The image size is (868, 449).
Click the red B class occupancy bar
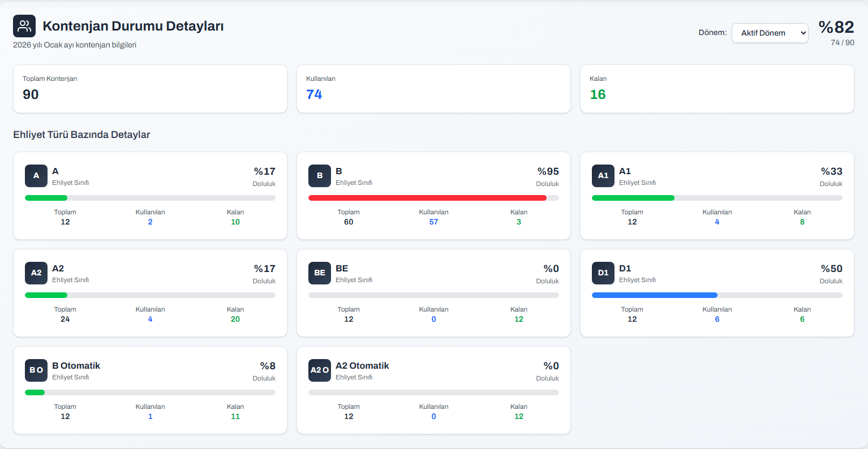tap(427, 198)
